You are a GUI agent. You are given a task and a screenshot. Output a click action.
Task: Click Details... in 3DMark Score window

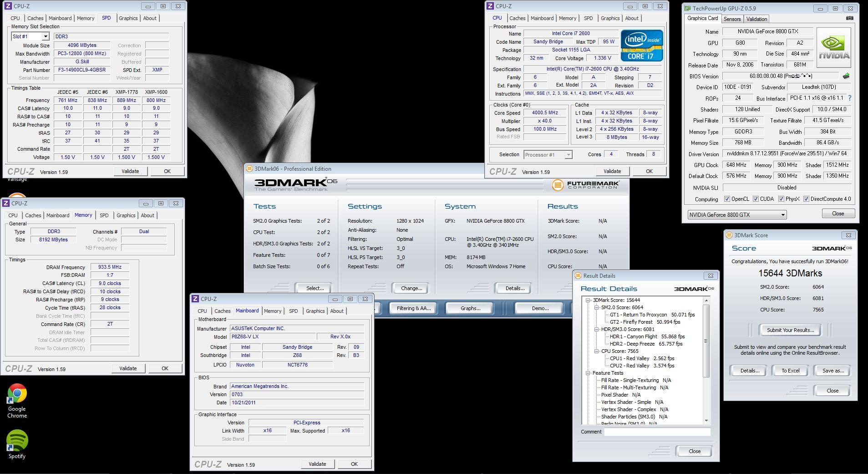pyautogui.click(x=749, y=371)
